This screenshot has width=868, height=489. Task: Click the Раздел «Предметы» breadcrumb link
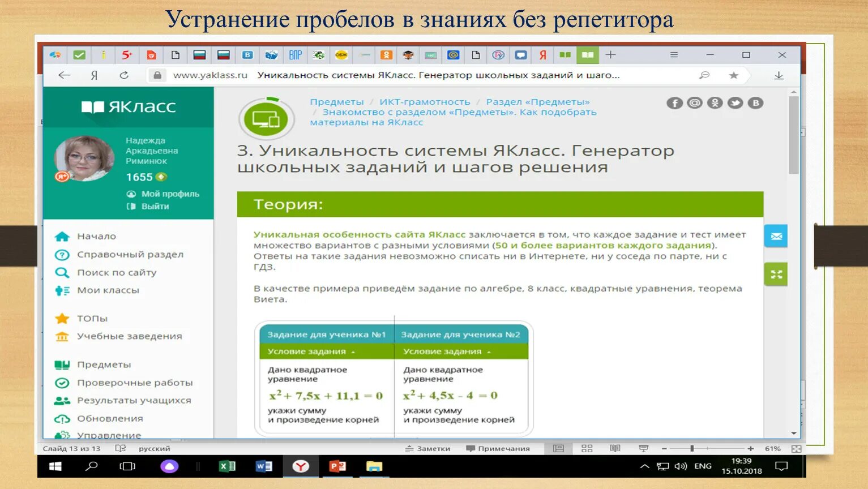[538, 102]
